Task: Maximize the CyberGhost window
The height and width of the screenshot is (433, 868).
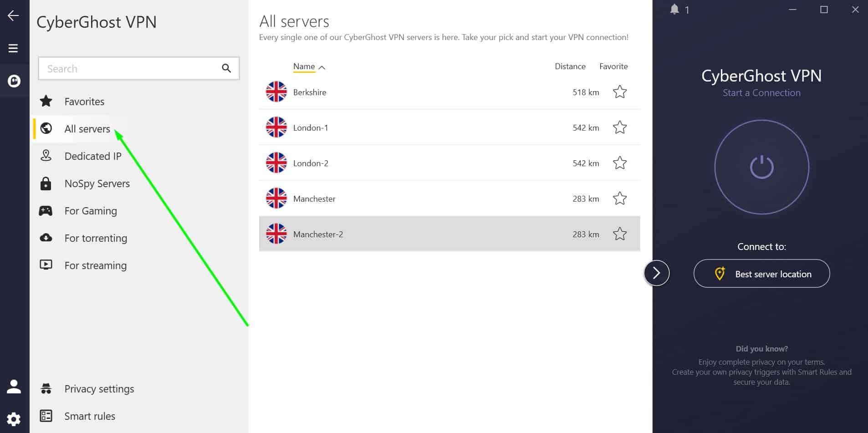Action: (x=824, y=10)
